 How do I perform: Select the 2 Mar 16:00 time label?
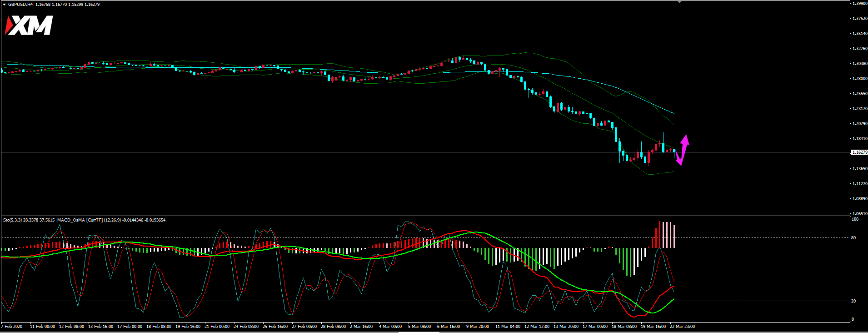pyautogui.click(x=361, y=326)
